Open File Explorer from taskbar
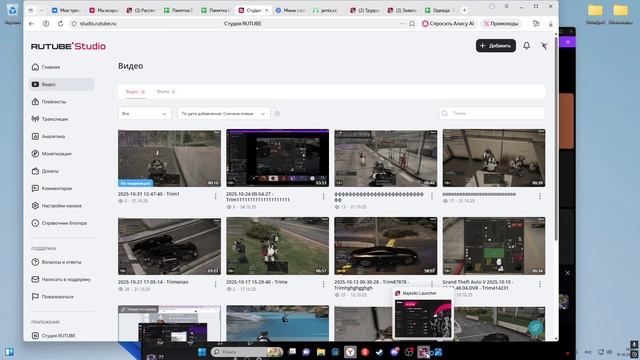The width and height of the screenshot is (640, 360). click(x=321, y=352)
